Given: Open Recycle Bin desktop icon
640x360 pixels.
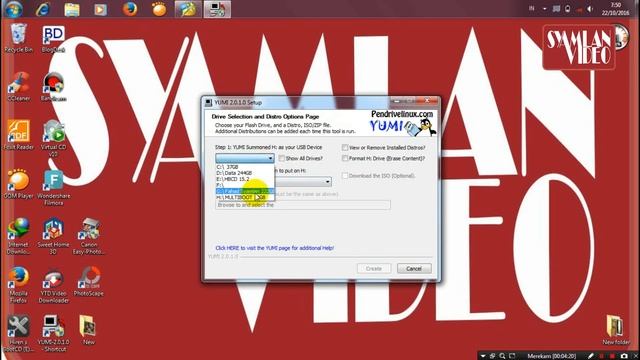Looking at the screenshot, I should pyautogui.click(x=18, y=38).
